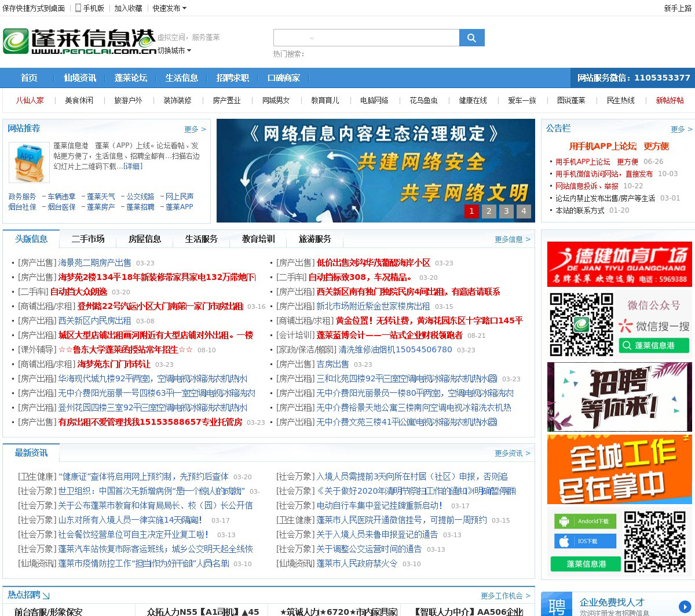Open 花鸟鱼虫 forum category
Screen dimensions: 695x616
[424, 100]
